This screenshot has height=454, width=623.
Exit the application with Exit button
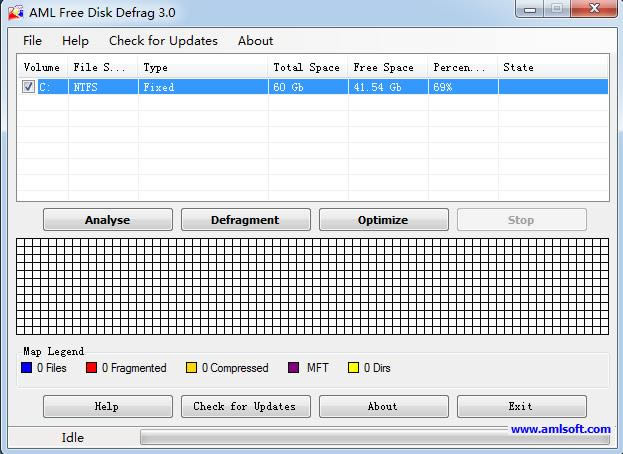click(x=521, y=406)
